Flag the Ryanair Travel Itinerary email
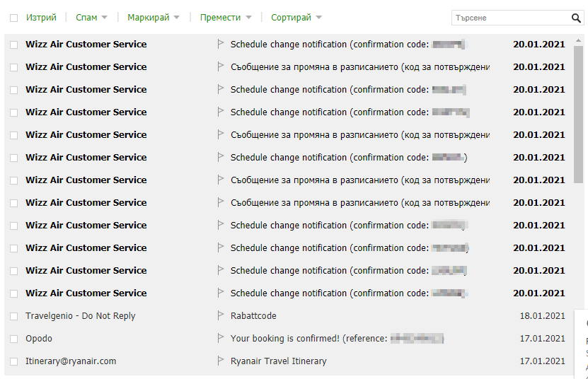The image size is (588, 379). [221, 361]
